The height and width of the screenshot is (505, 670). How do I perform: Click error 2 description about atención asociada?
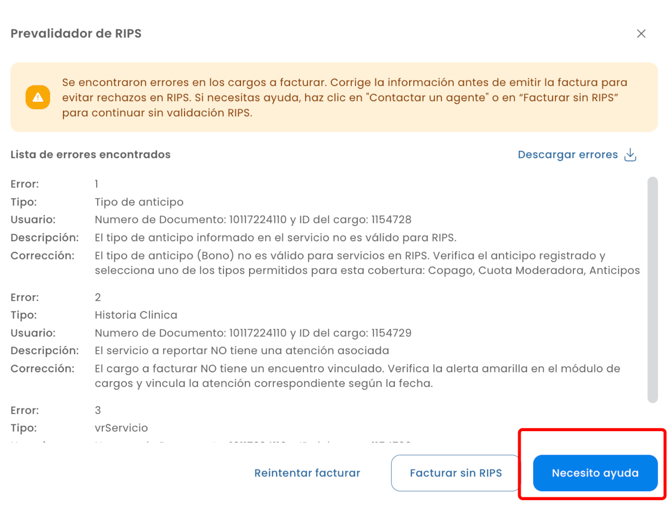pos(242,351)
